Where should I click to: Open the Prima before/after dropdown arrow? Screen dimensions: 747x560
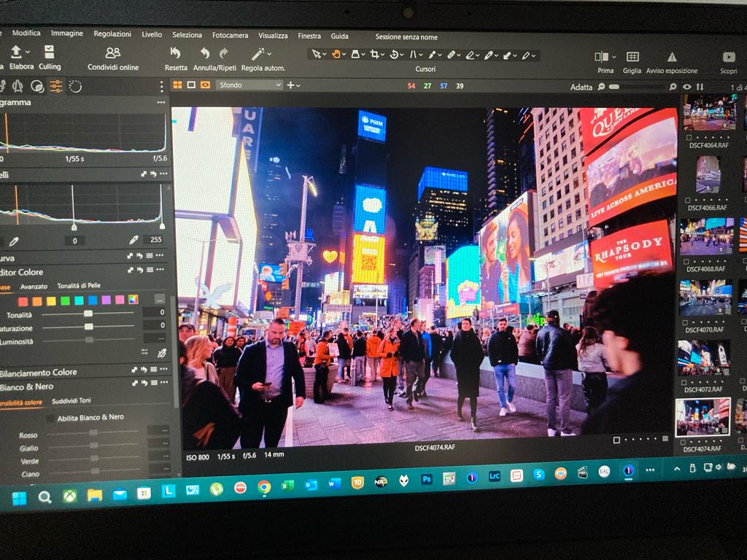(614, 57)
